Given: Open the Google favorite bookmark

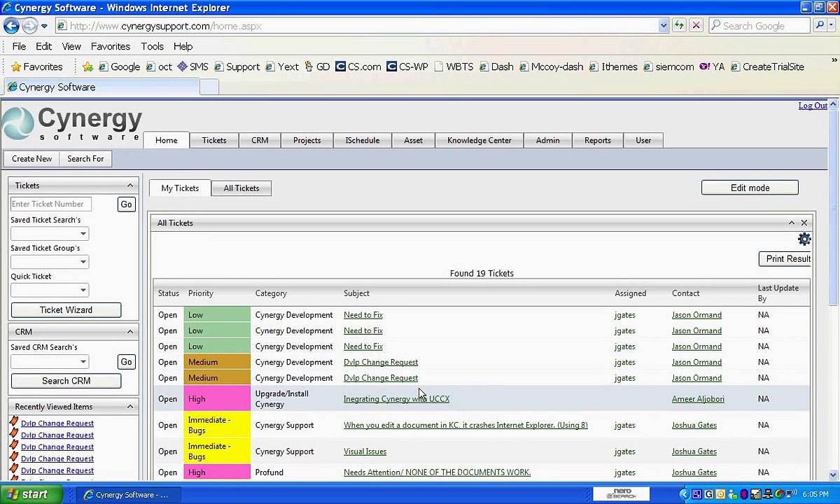Looking at the screenshot, I should pos(119,66).
